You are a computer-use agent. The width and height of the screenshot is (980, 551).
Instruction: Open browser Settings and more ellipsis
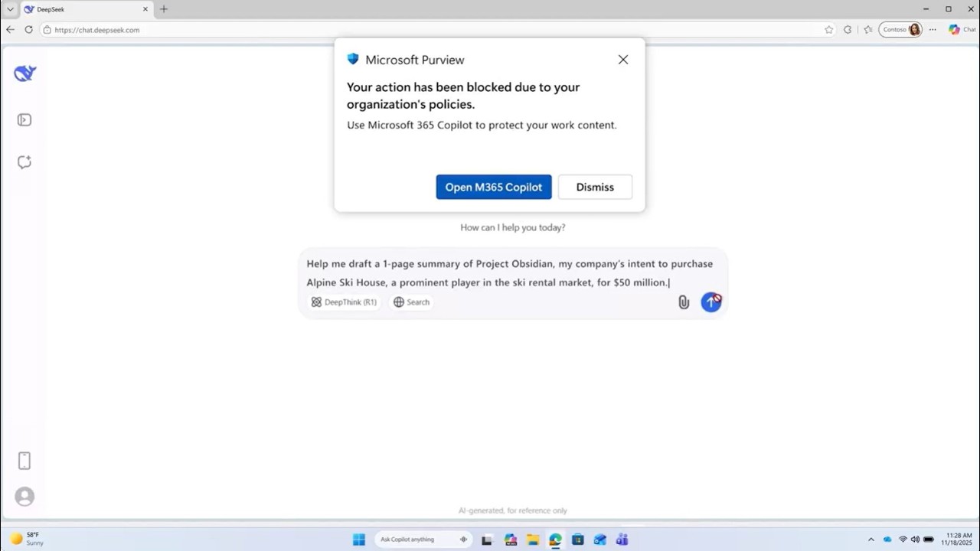tap(933, 30)
